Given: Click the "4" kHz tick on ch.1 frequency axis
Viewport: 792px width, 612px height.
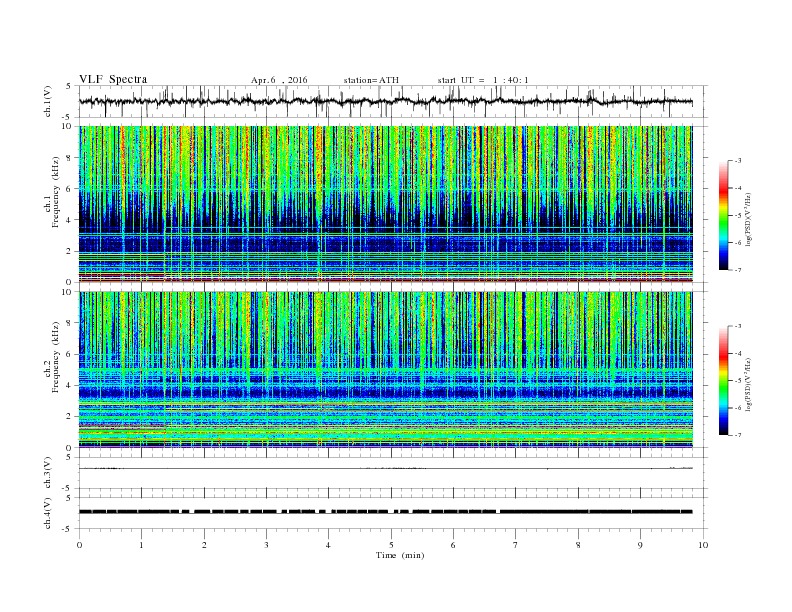Looking at the screenshot, I should 69,220.
